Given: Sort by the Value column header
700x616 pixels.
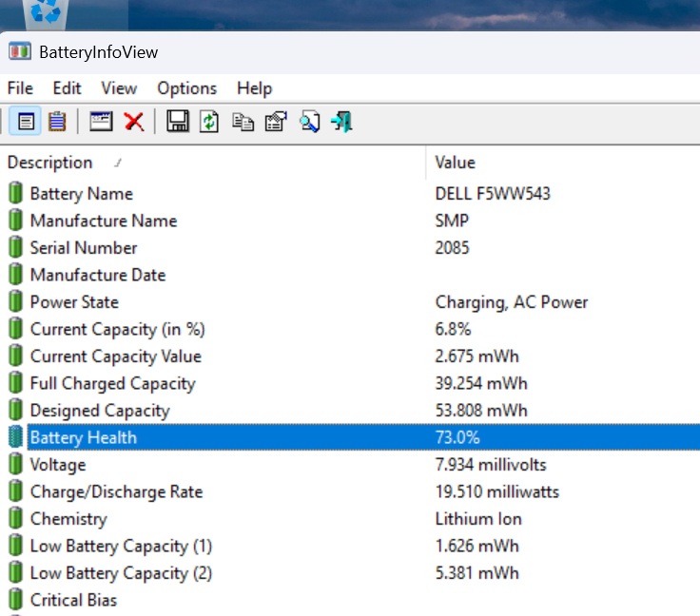Looking at the screenshot, I should click(563, 163).
